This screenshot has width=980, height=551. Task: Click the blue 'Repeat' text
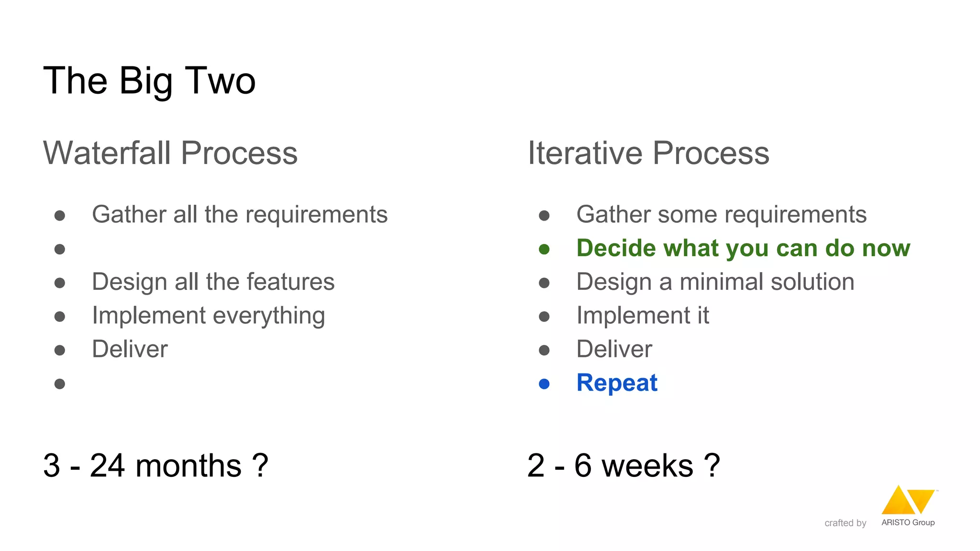[x=617, y=383]
